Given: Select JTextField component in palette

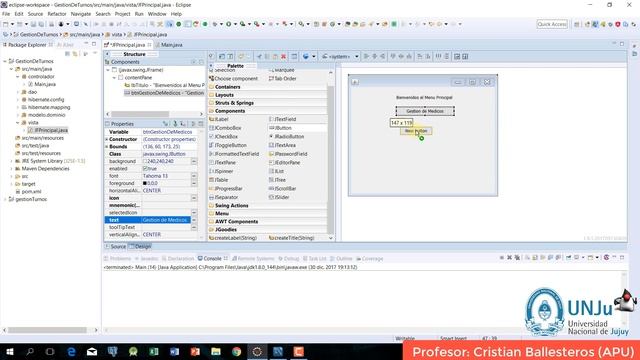Looking at the screenshot, I should click(x=282, y=119).
